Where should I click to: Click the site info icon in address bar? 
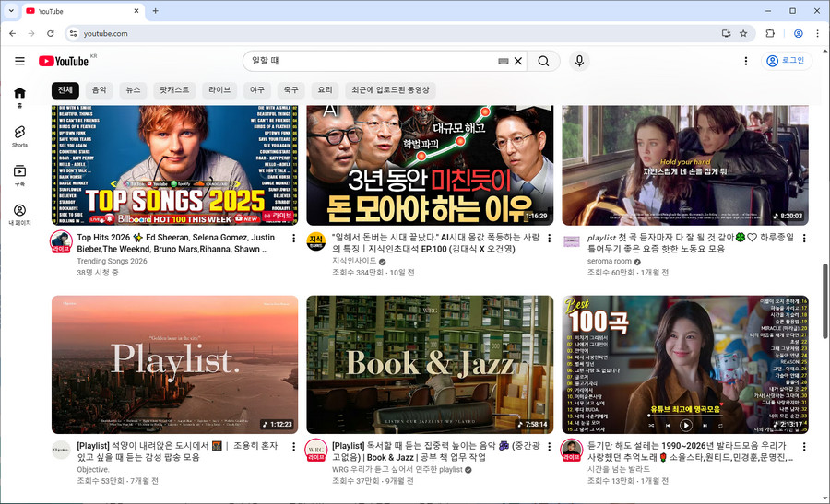tap(74, 33)
